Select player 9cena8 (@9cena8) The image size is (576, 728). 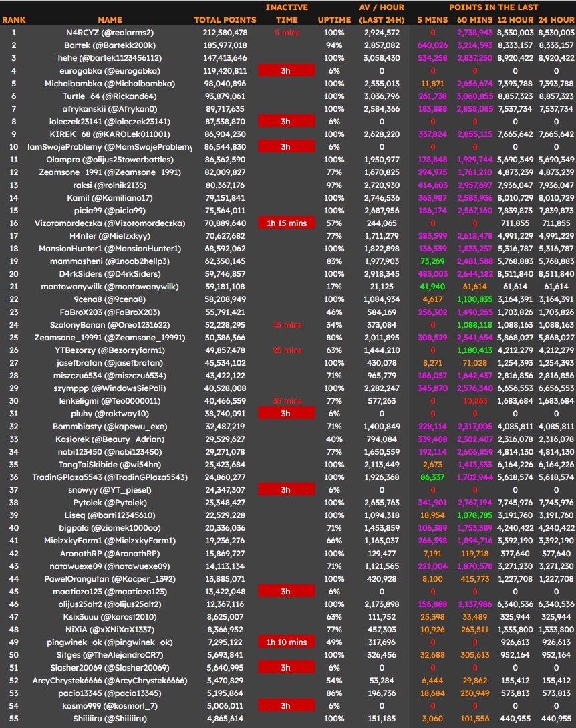click(110, 299)
